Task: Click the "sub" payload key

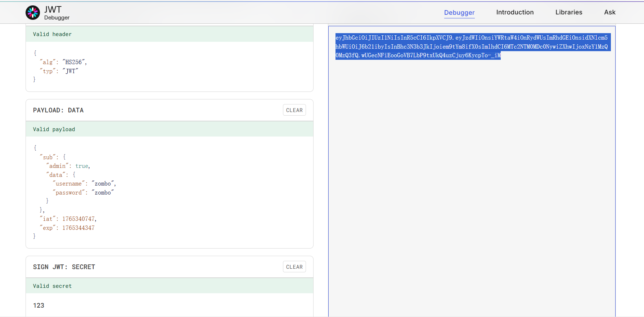Action: pyautogui.click(x=48, y=157)
